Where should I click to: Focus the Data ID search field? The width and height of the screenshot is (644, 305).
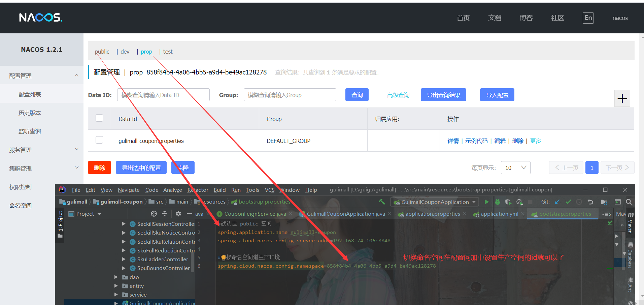[163, 95]
